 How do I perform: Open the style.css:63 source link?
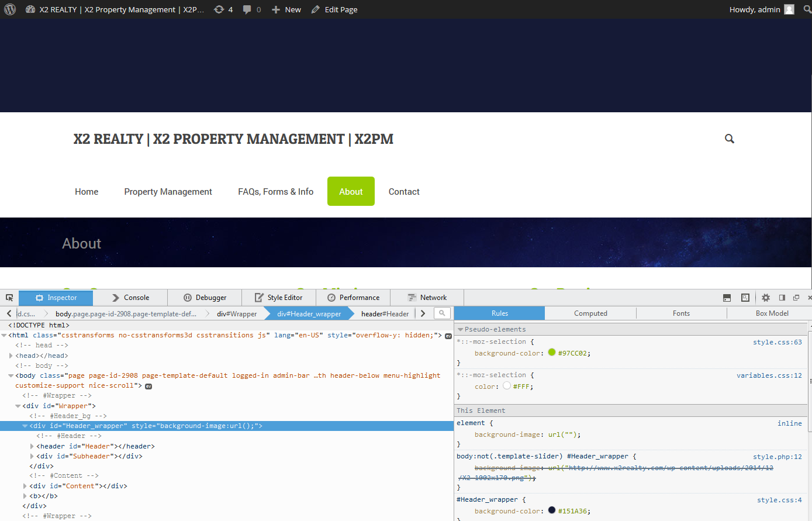tap(777, 342)
